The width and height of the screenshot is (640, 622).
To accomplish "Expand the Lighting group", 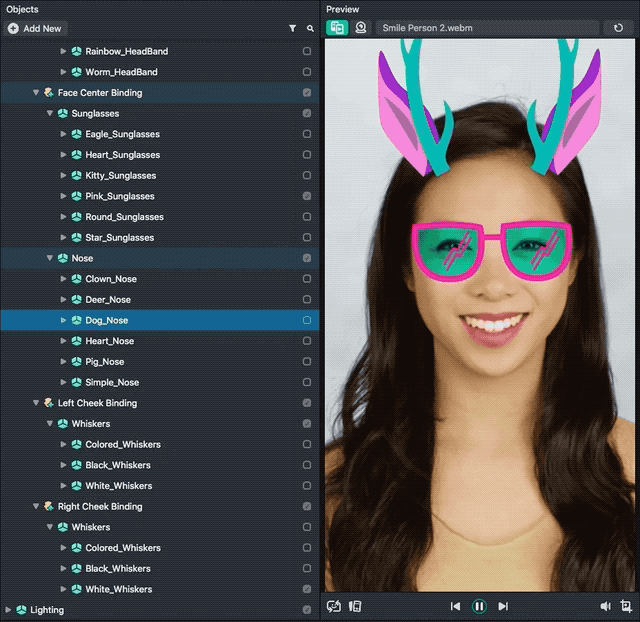I will [x=9, y=610].
